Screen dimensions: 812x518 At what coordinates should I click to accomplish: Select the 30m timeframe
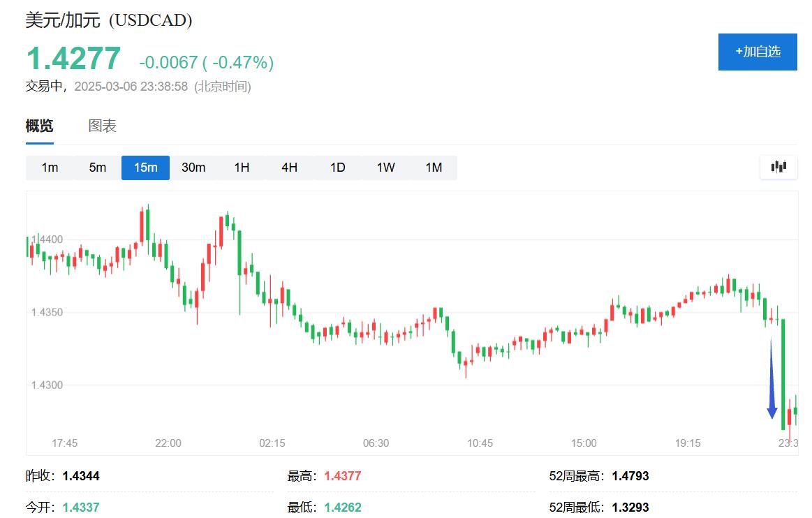pos(193,168)
